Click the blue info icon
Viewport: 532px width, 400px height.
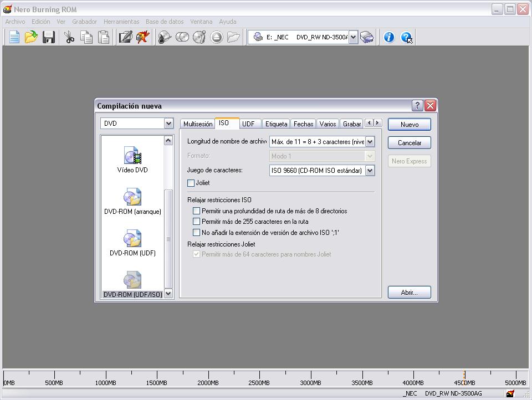(x=389, y=37)
